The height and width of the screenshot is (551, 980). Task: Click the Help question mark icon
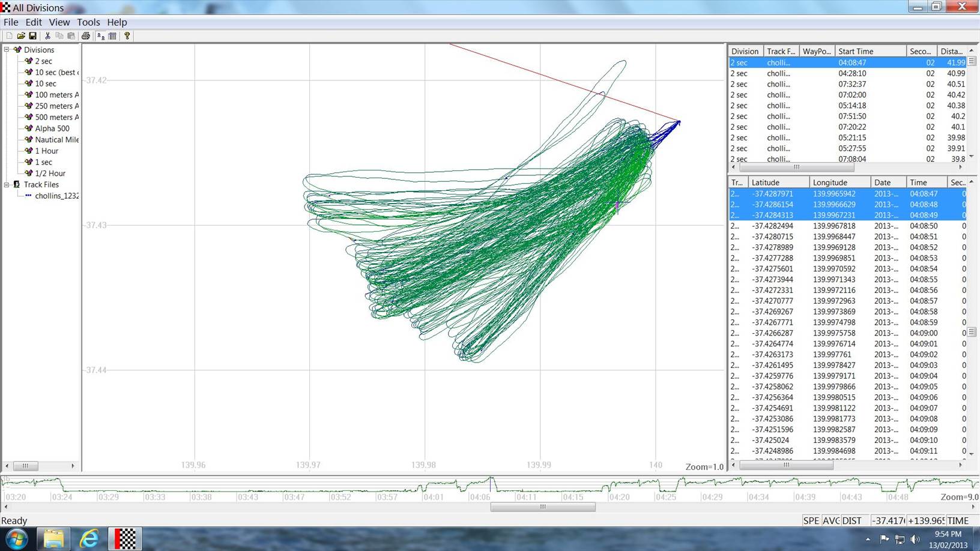(127, 36)
